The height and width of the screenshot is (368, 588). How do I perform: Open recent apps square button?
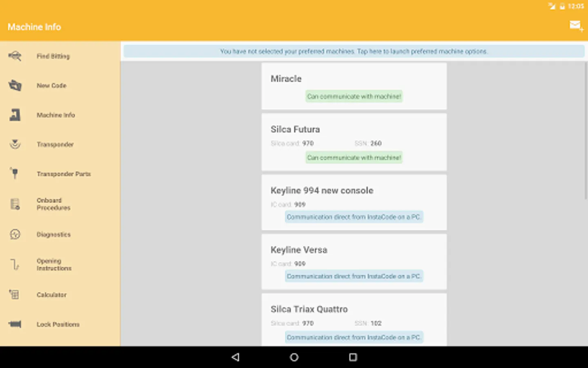[x=353, y=357]
